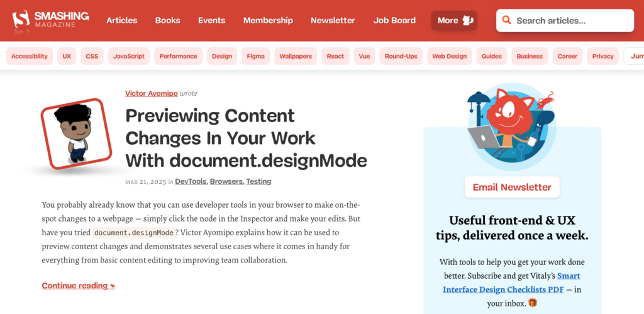Click the Continue reading link
The height and width of the screenshot is (314, 644).
pos(79,286)
